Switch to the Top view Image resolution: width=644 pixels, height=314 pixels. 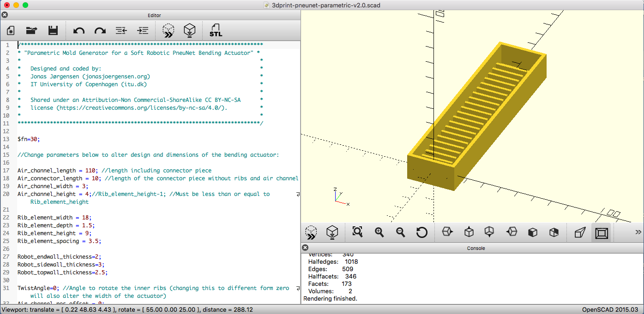(469, 232)
